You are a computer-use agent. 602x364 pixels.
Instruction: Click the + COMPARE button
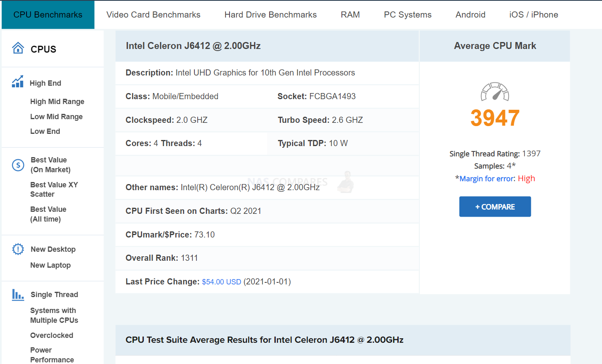(x=495, y=206)
